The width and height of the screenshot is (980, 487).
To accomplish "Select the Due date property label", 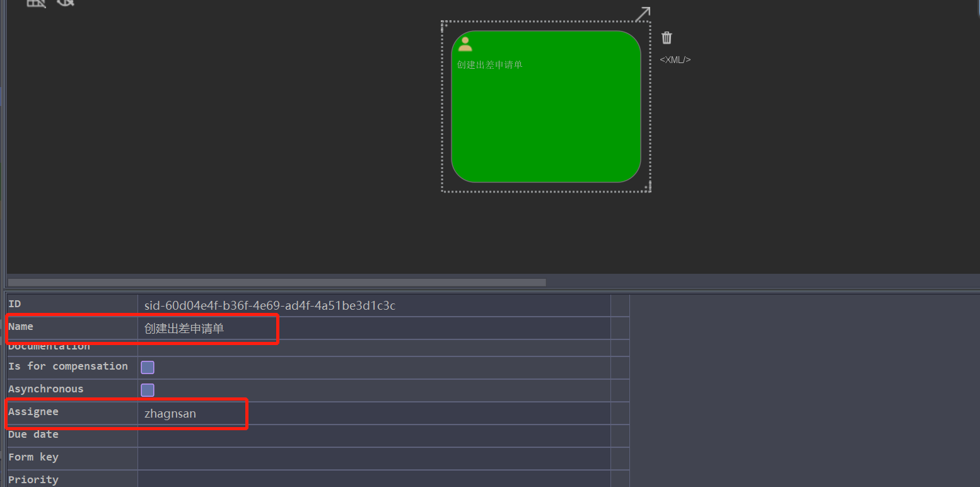I will (x=33, y=435).
